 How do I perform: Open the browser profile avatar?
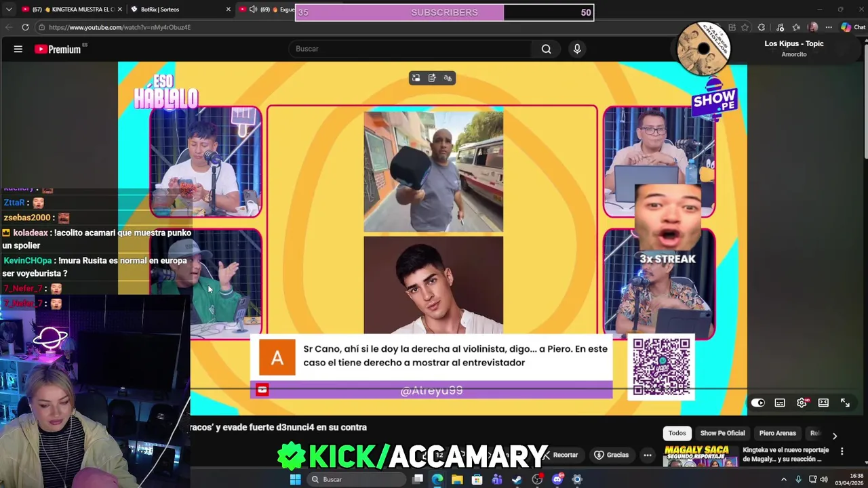tap(813, 27)
